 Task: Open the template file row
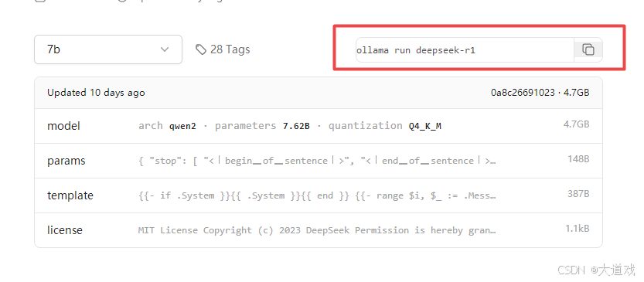pyautogui.click(x=319, y=195)
